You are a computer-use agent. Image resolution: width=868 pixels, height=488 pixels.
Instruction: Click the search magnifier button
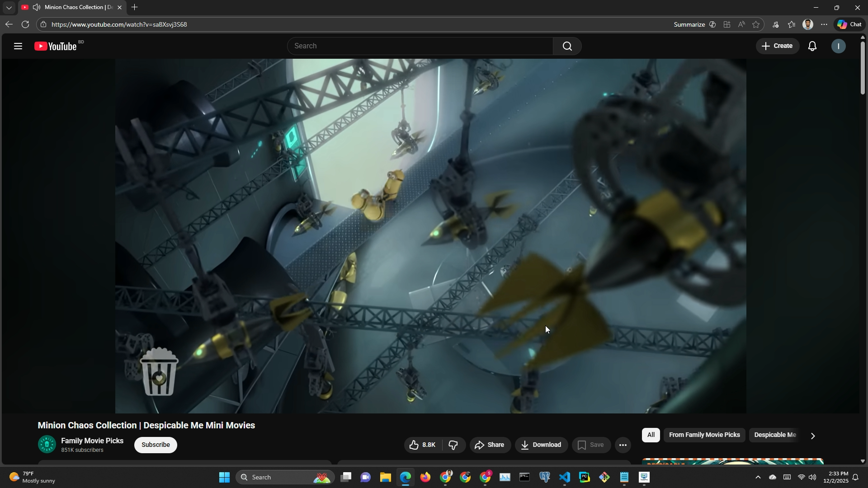pos(567,46)
